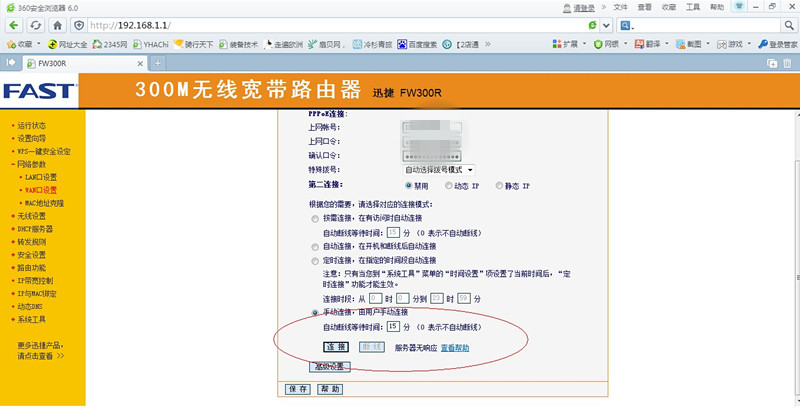Click the skin icon in the title bar

(x=739, y=6)
